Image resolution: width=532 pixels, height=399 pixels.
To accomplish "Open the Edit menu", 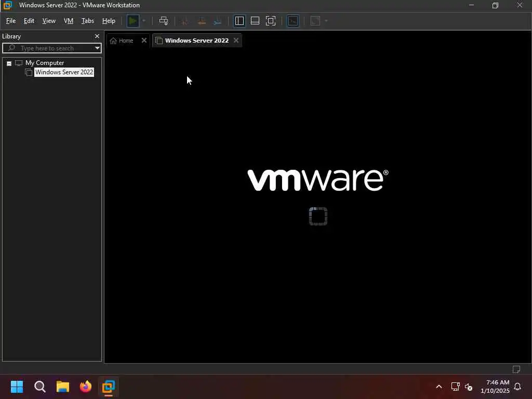I will (29, 21).
